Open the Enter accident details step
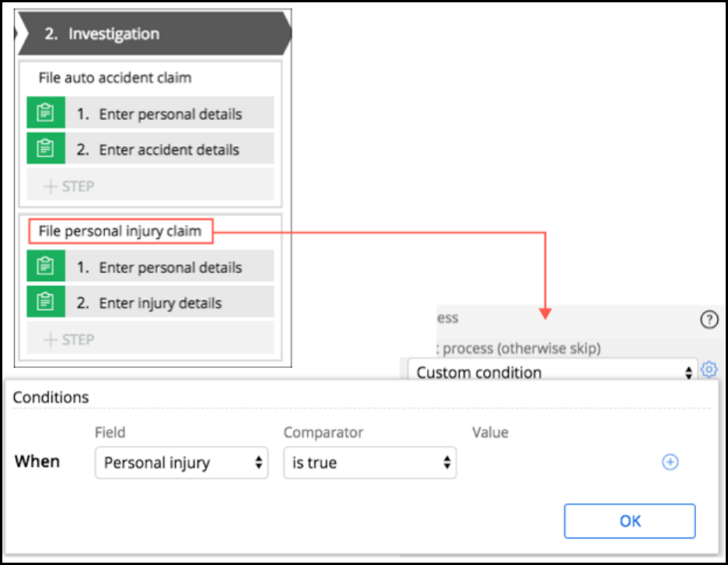 click(x=169, y=149)
